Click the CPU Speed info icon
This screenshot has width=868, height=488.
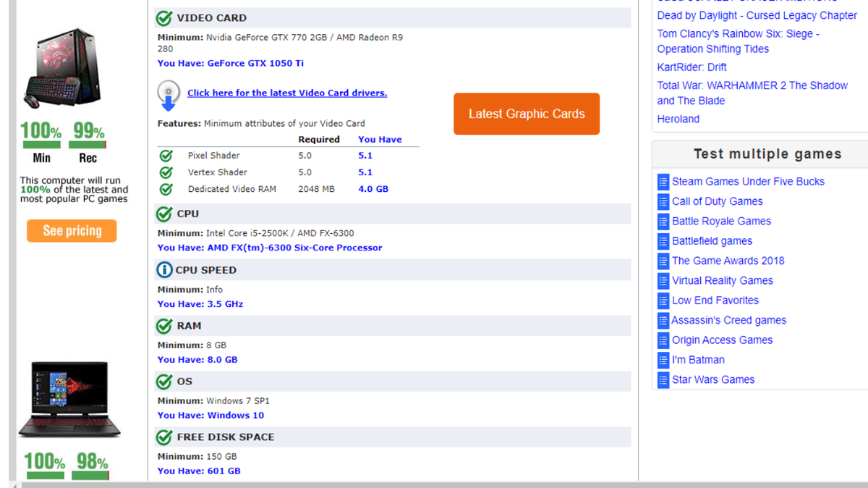coord(164,270)
